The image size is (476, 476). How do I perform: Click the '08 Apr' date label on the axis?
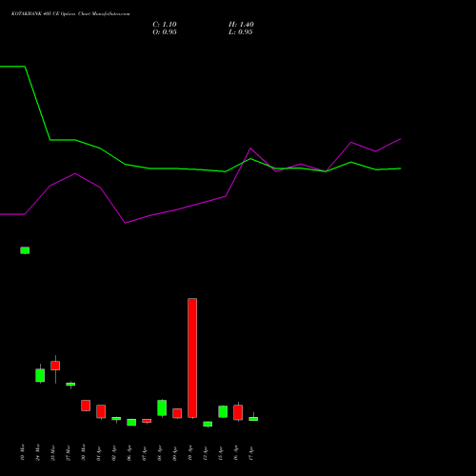(x=160, y=452)
